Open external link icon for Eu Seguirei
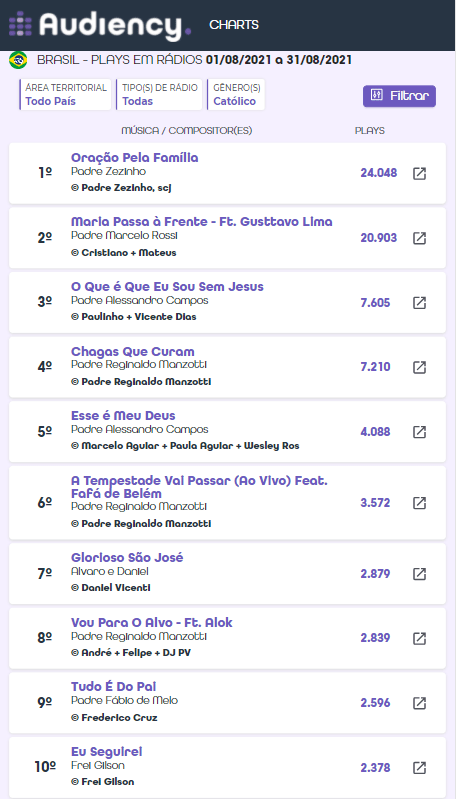The image size is (456, 799). point(419,767)
